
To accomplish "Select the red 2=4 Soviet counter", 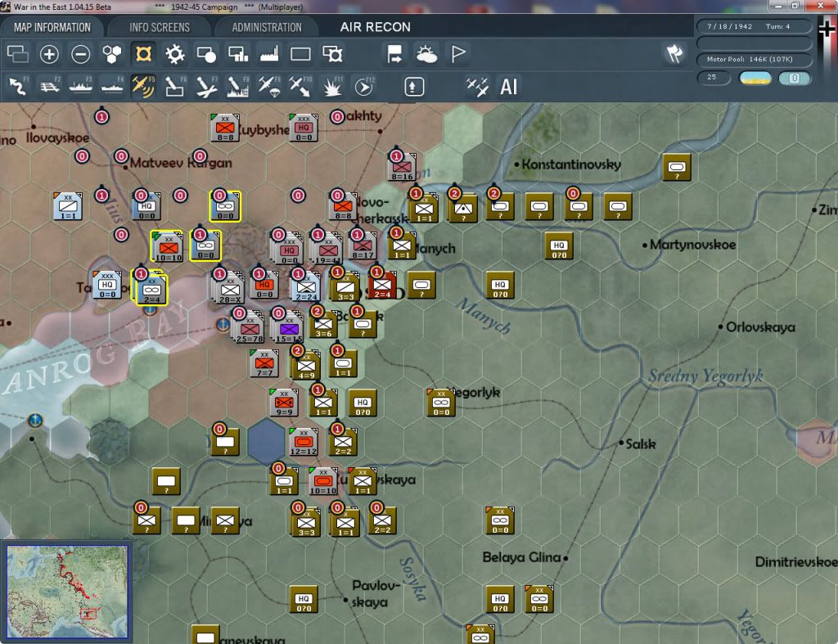I will click(x=382, y=285).
